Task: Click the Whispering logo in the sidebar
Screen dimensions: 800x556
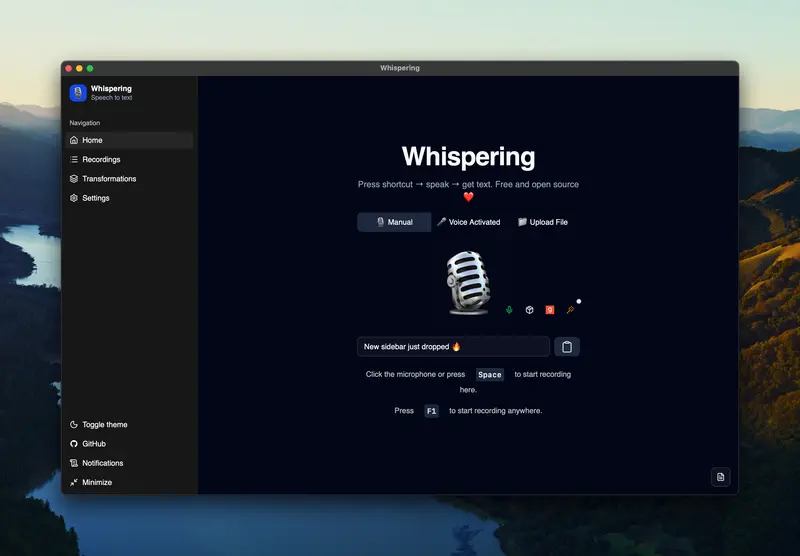Action: pos(78,93)
